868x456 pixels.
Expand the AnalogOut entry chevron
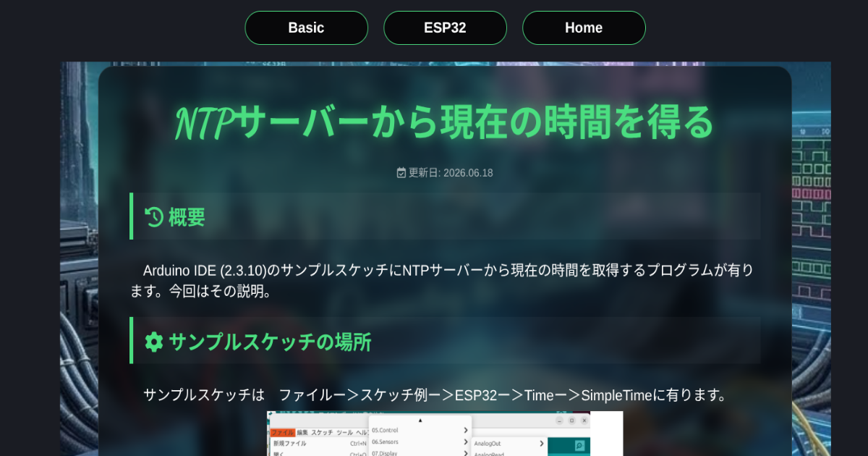point(542,443)
